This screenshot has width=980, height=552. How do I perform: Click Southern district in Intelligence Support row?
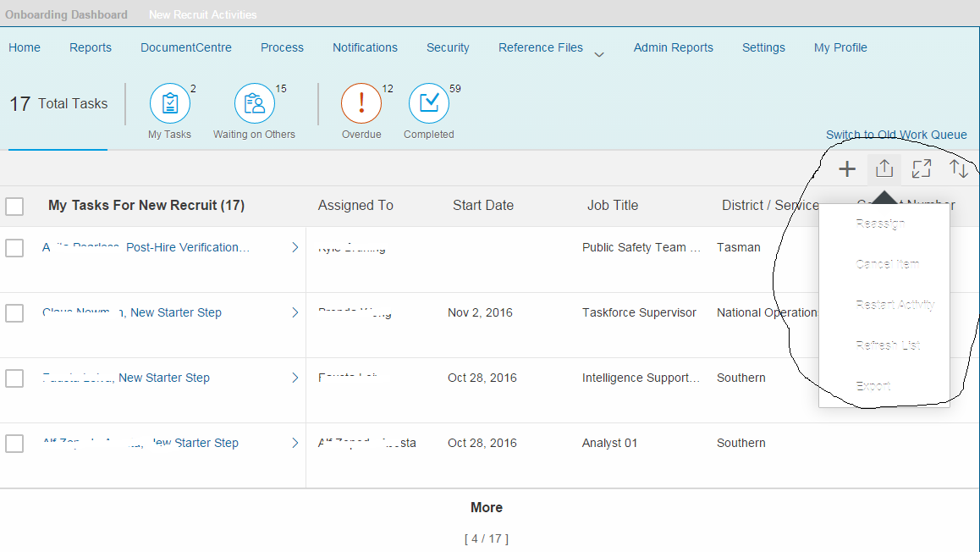pos(741,378)
